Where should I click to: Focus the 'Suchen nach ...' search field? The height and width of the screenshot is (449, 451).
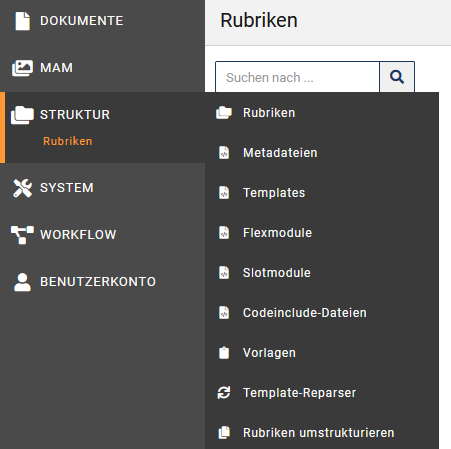[x=298, y=77]
